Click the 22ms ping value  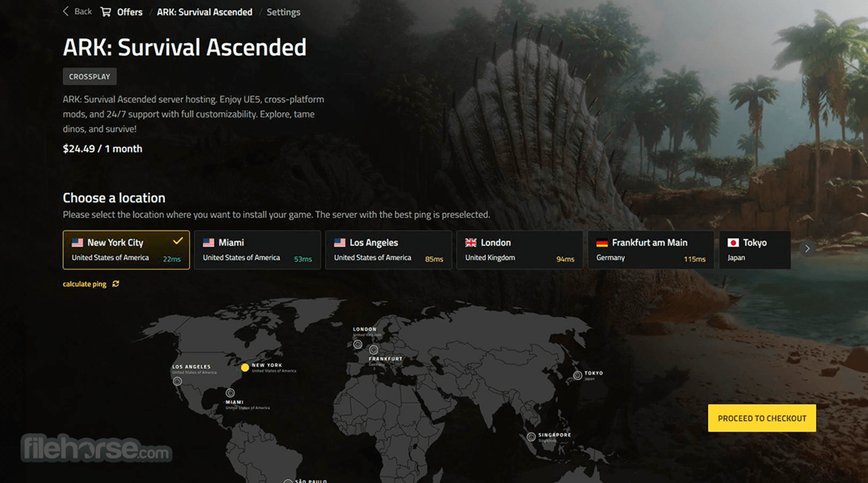click(x=171, y=259)
